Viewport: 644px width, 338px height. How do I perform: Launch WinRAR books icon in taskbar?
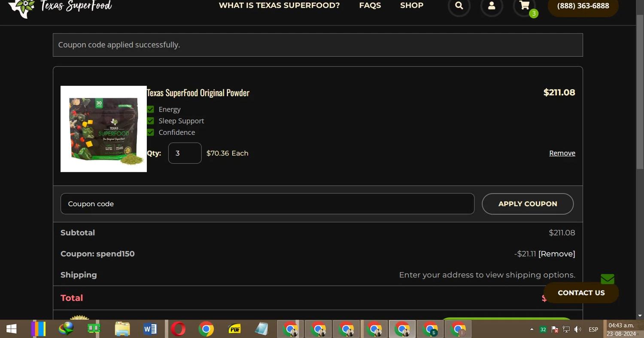38,329
